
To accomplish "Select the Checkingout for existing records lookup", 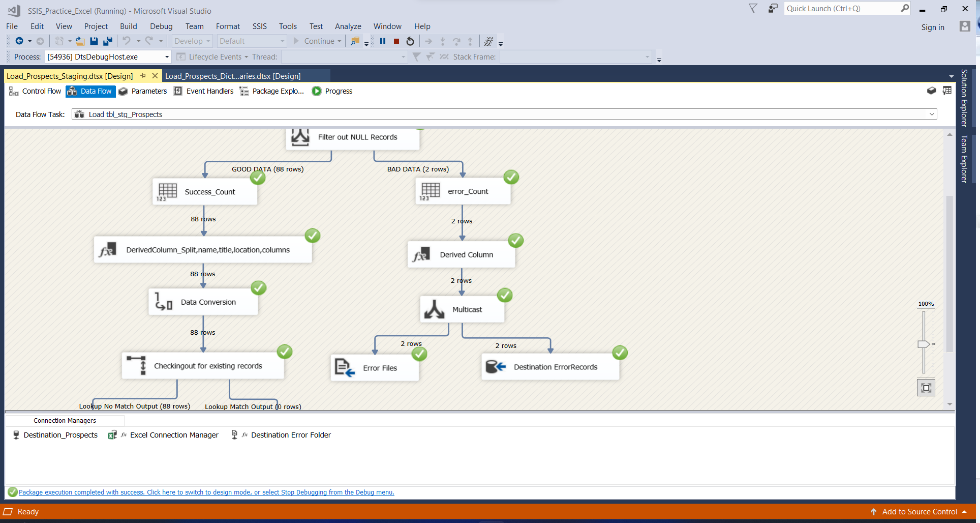I will tap(203, 366).
